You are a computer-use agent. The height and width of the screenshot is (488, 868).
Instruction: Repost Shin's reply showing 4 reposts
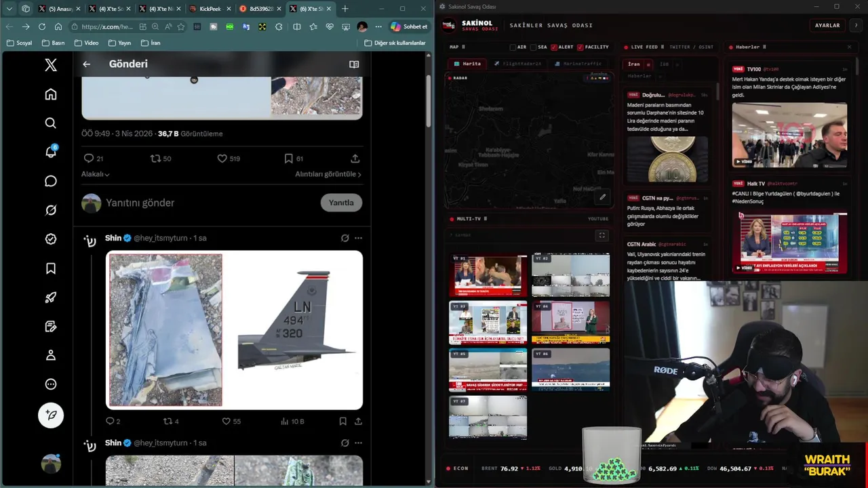point(168,422)
